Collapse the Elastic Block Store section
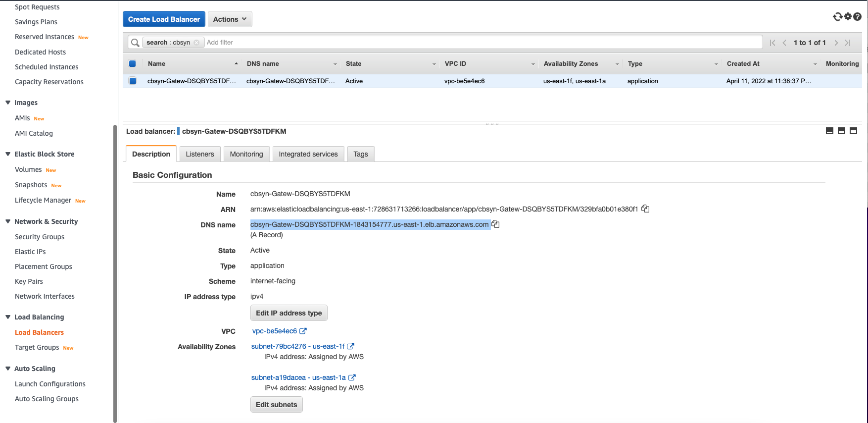The image size is (868, 423). click(x=8, y=154)
